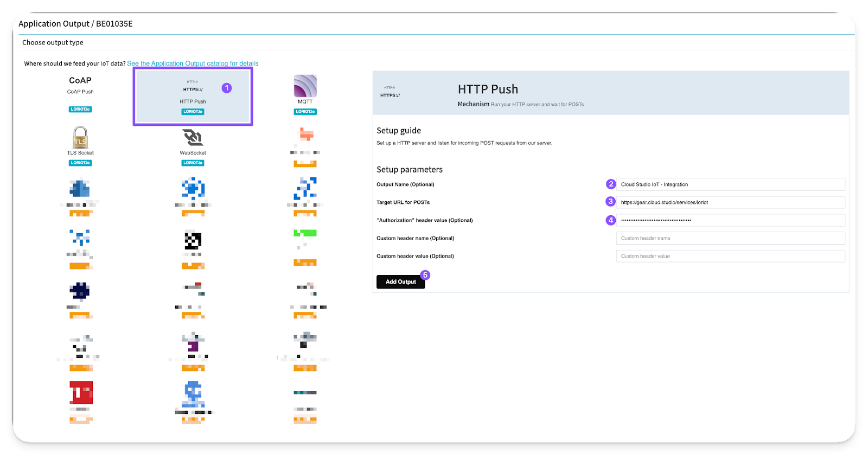Focus the Output Name field
868x455 pixels.
pos(730,184)
